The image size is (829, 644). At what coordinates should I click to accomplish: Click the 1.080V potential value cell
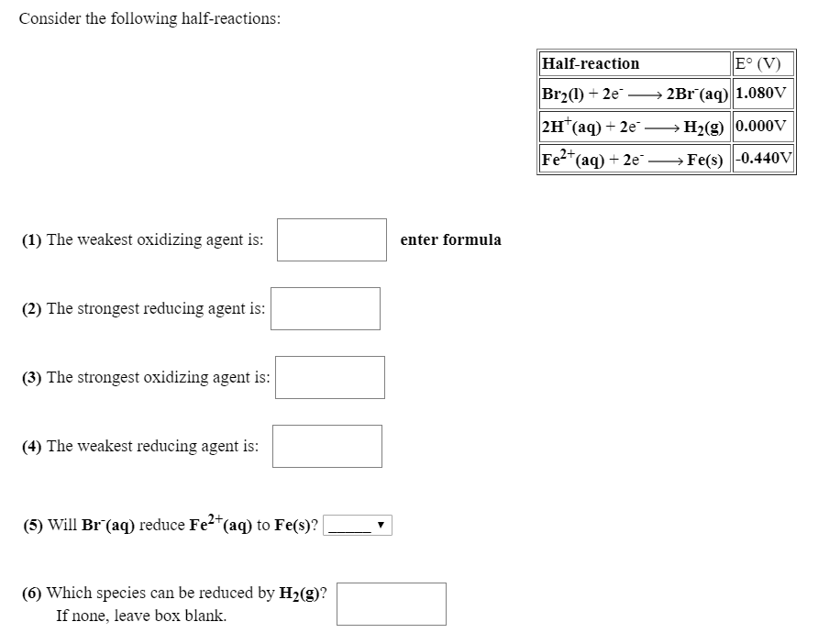[x=759, y=94]
